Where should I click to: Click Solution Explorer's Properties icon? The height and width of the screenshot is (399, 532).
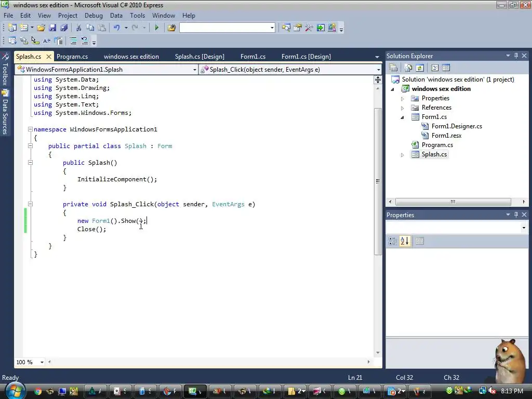pos(393,68)
